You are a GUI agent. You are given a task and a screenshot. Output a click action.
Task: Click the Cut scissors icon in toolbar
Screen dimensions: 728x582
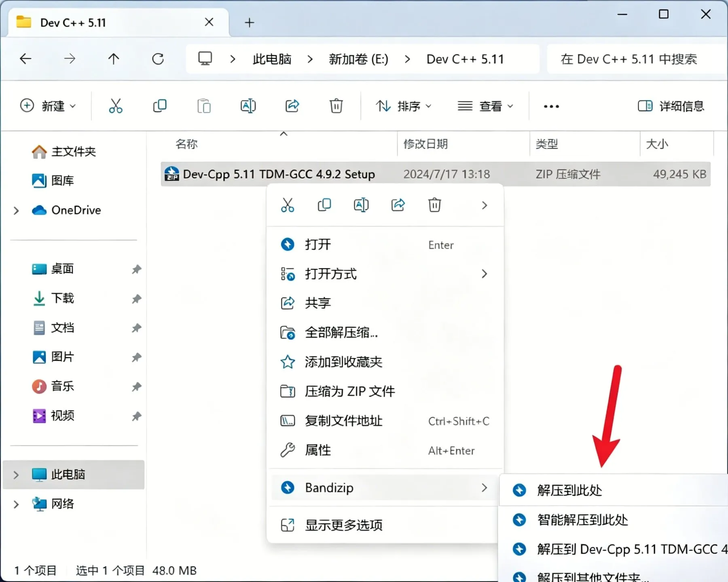click(116, 106)
